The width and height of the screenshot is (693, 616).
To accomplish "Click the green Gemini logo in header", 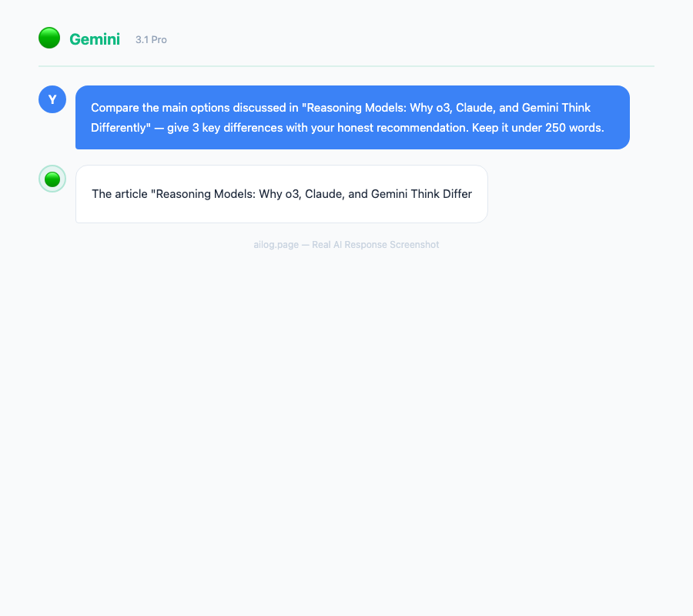I will [x=49, y=38].
